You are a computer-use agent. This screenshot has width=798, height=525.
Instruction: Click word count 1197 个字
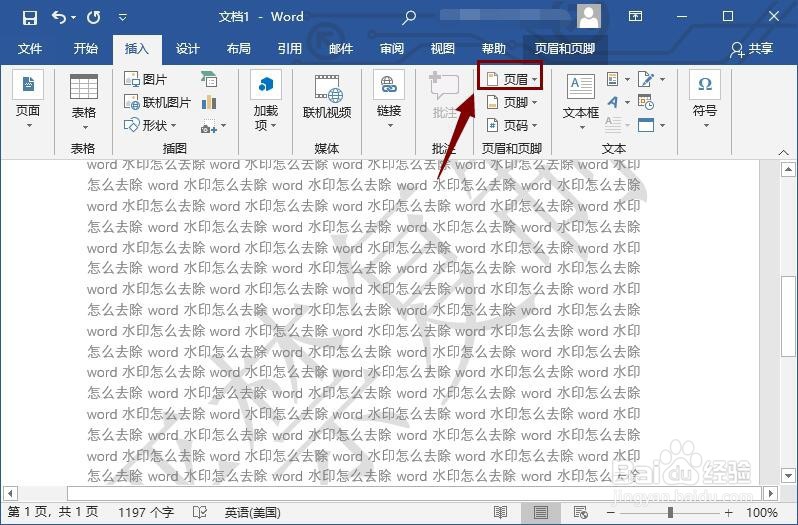click(x=146, y=512)
